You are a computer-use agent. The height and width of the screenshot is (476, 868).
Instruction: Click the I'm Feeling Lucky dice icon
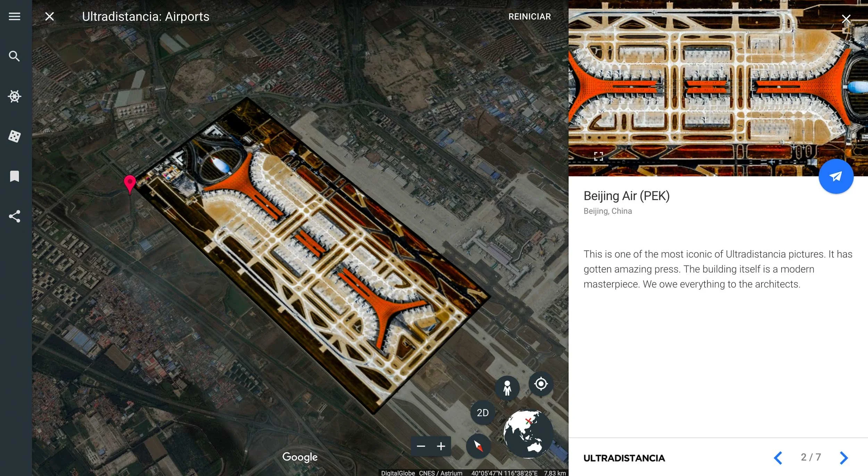pos(14,136)
